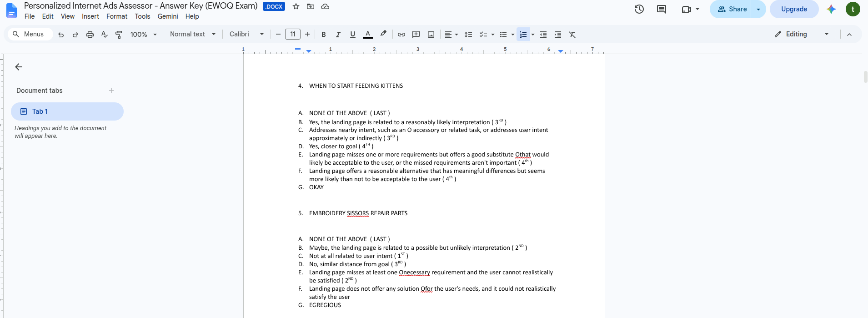This screenshot has height=318, width=868.
Task: Open the highlight color picker
Action: point(383,34)
